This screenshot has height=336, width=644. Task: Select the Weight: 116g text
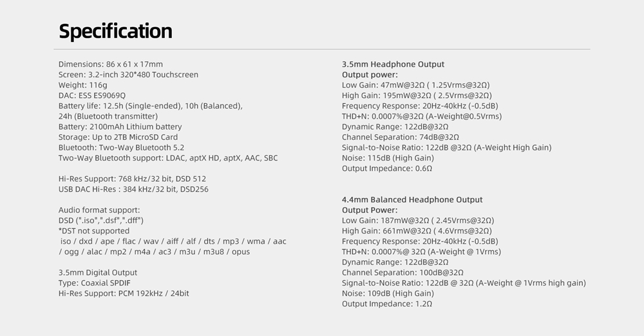tap(82, 85)
